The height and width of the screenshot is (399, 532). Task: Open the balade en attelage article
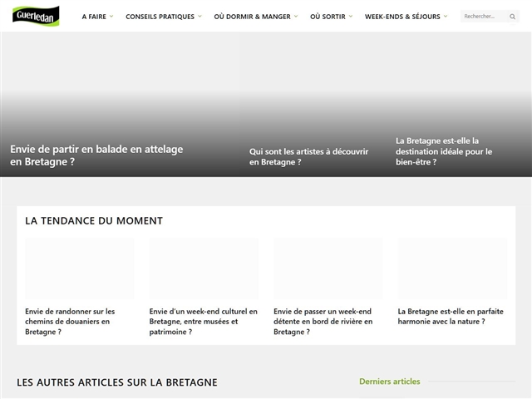pyautogui.click(x=96, y=155)
